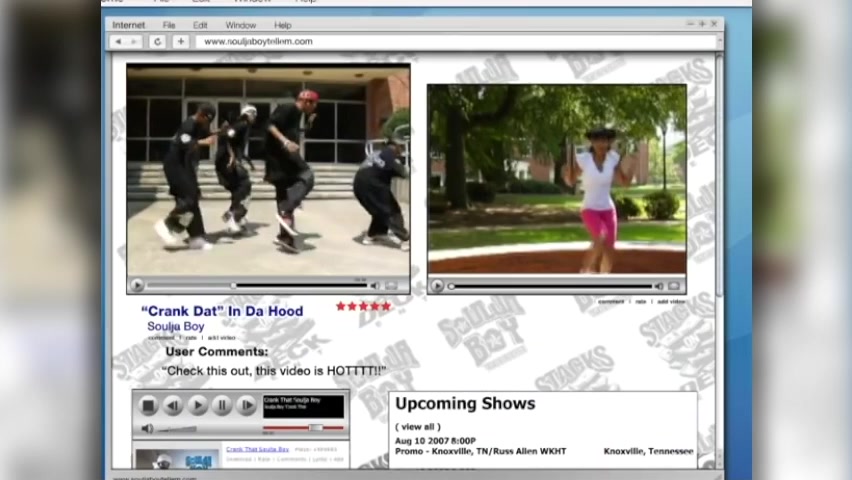Open the Internet menu
The image size is (852, 480).
pos(128,25)
